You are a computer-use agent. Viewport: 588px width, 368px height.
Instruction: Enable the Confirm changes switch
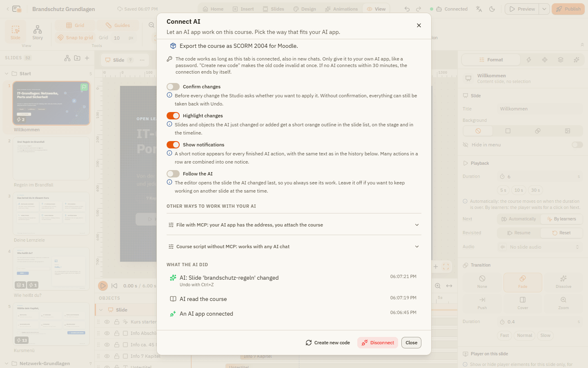pos(173,87)
